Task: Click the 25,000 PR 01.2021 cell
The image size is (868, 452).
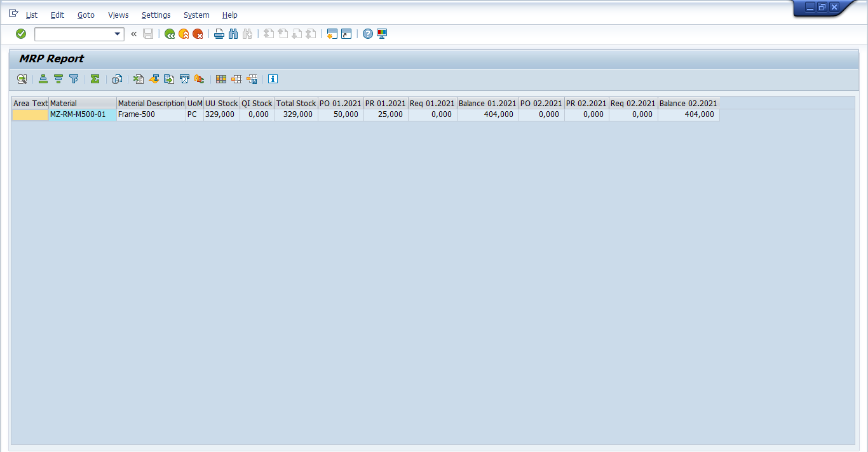Action: pos(386,114)
